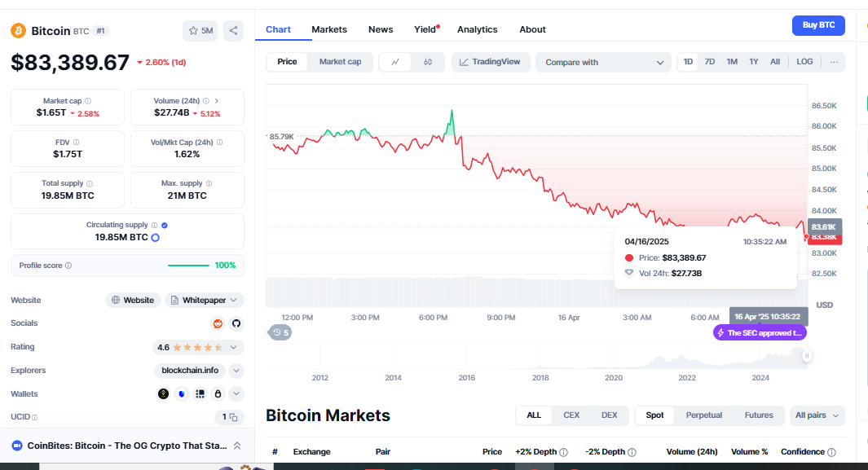Show info for Confidence column

click(x=831, y=452)
